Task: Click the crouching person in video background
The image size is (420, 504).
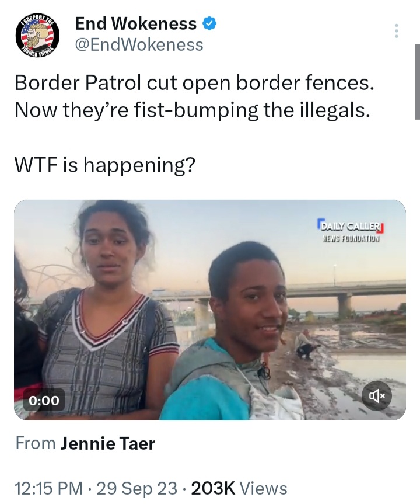Action: (x=307, y=345)
